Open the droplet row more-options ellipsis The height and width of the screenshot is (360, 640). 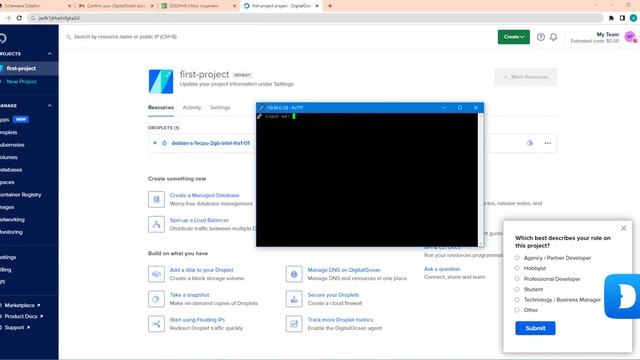548,143
